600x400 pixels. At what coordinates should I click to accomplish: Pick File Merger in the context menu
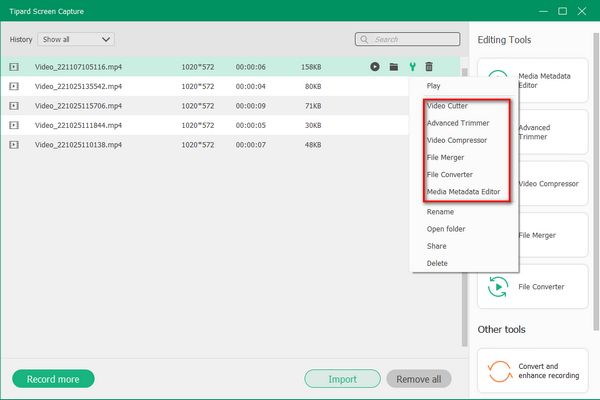pyautogui.click(x=445, y=157)
